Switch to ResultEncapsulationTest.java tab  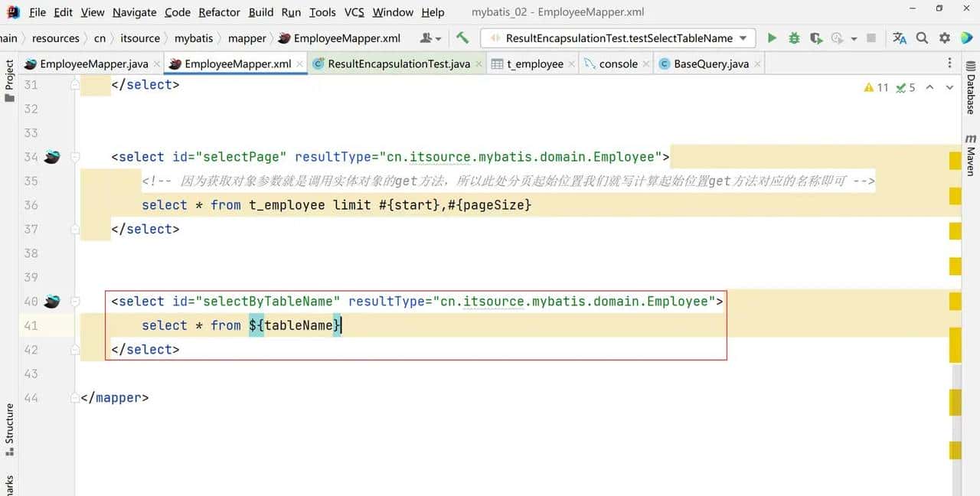pos(398,64)
